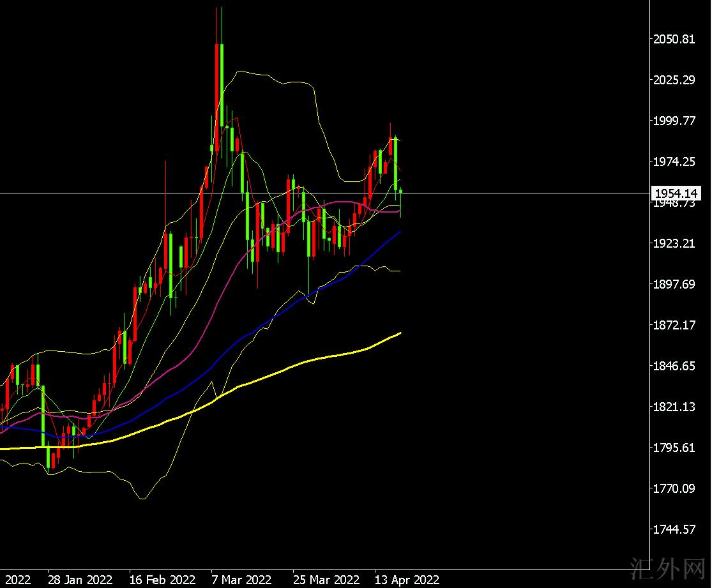Select the 1999.77 price axis label
This screenshot has height=588, width=712.
click(x=673, y=121)
